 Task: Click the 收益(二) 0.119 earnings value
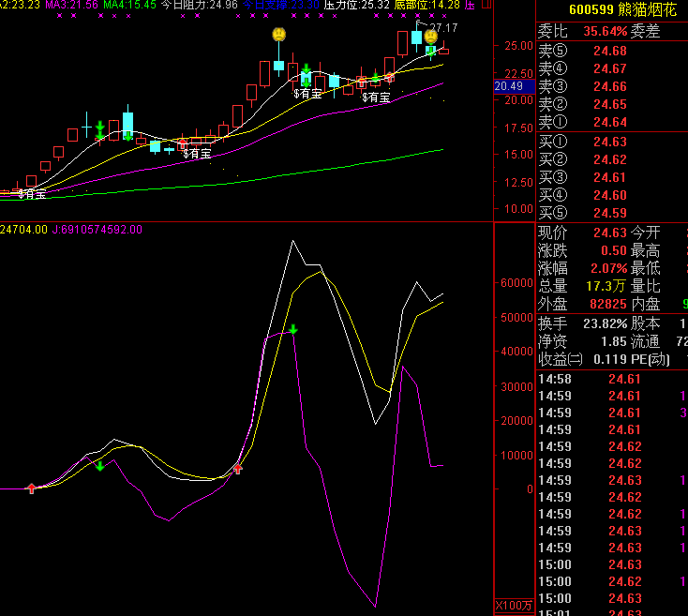(610, 360)
